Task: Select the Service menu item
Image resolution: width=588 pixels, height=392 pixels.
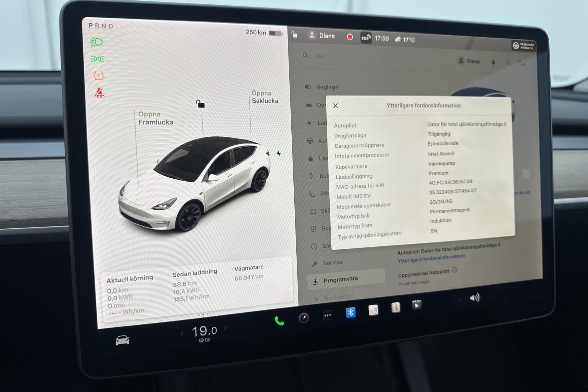Action: coord(333,263)
